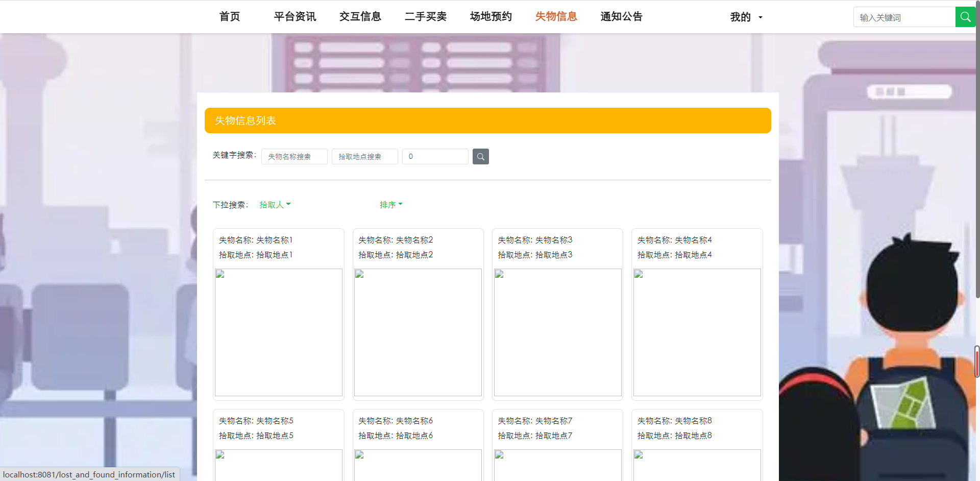This screenshot has width=980, height=481.
Task: Click the gray magnifier search button beside keyword fields
Action: 480,156
